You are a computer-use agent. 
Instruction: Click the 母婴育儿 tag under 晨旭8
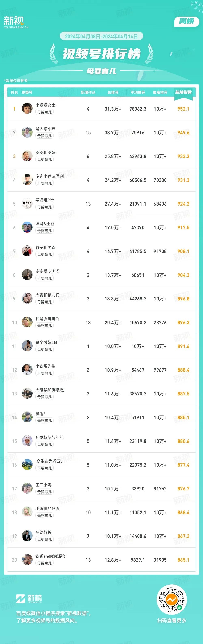point(44,421)
